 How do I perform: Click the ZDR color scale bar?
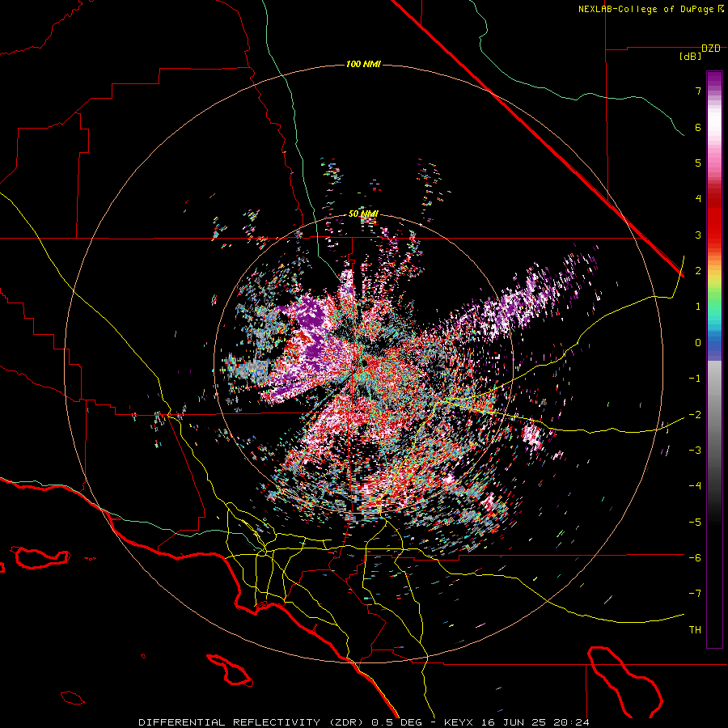tap(714, 359)
